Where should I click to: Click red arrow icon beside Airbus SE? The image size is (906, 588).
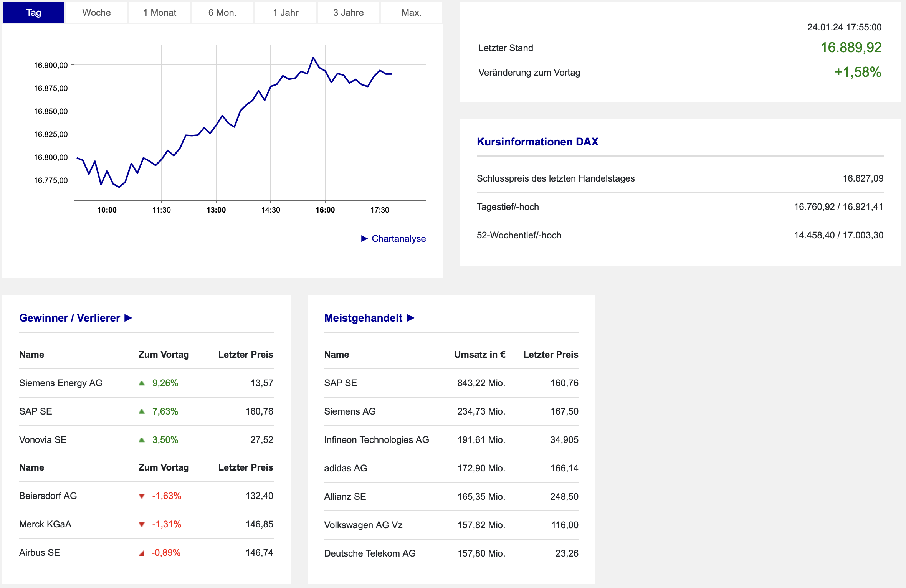pos(142,553)
